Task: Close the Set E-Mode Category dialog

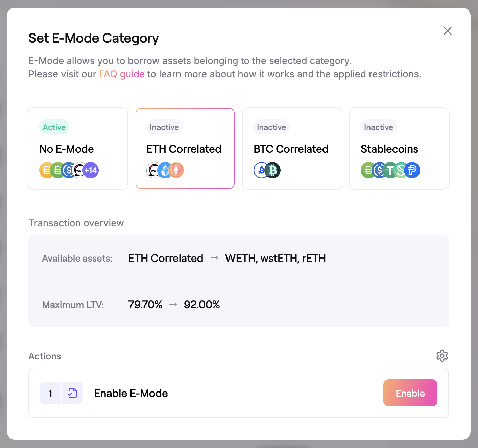Action: (448, 31)
